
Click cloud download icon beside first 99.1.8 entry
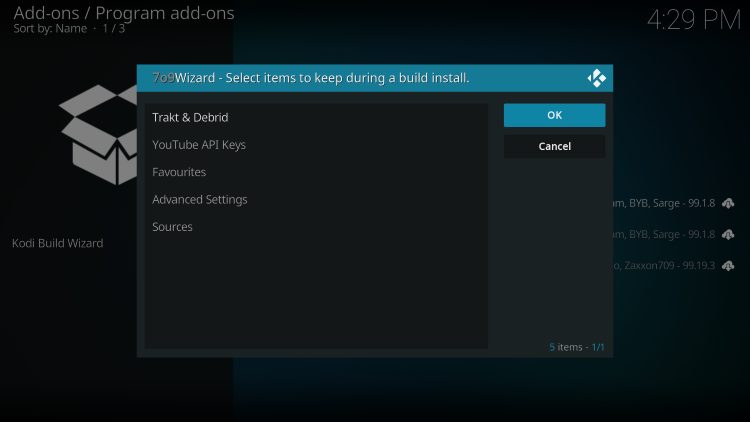click(x=728, y=203)
